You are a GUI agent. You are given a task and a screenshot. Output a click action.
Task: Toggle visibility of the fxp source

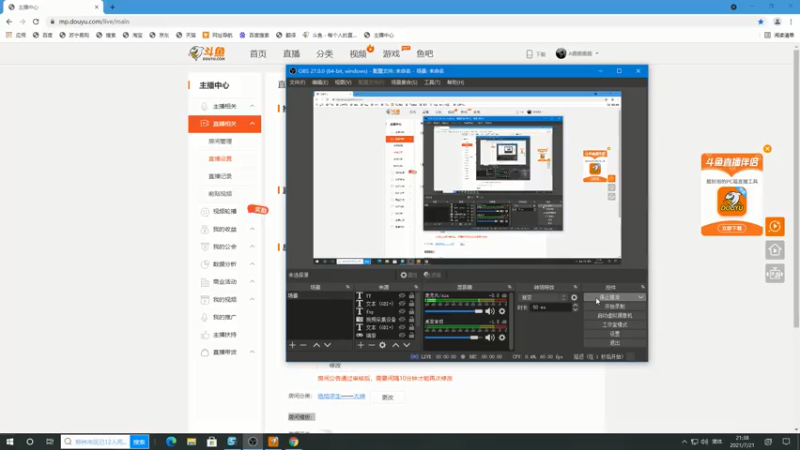click(x=402, y=312)
